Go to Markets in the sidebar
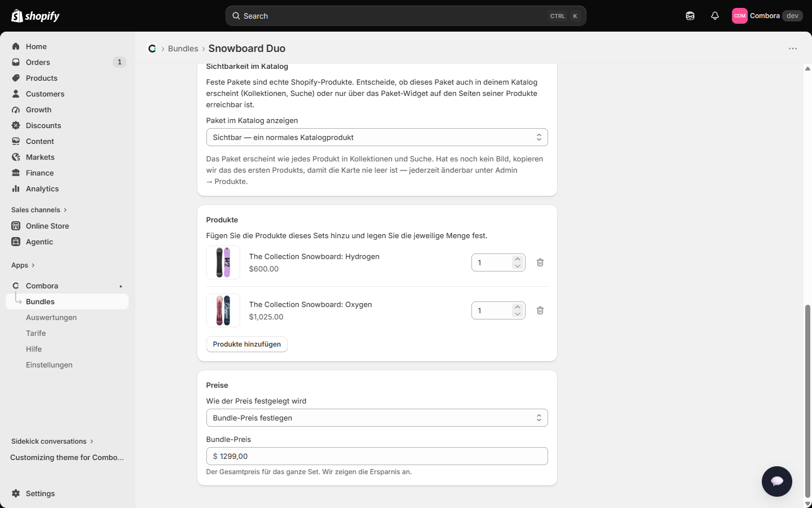Screen dimensions: 812x508 (x=67, y=157)
